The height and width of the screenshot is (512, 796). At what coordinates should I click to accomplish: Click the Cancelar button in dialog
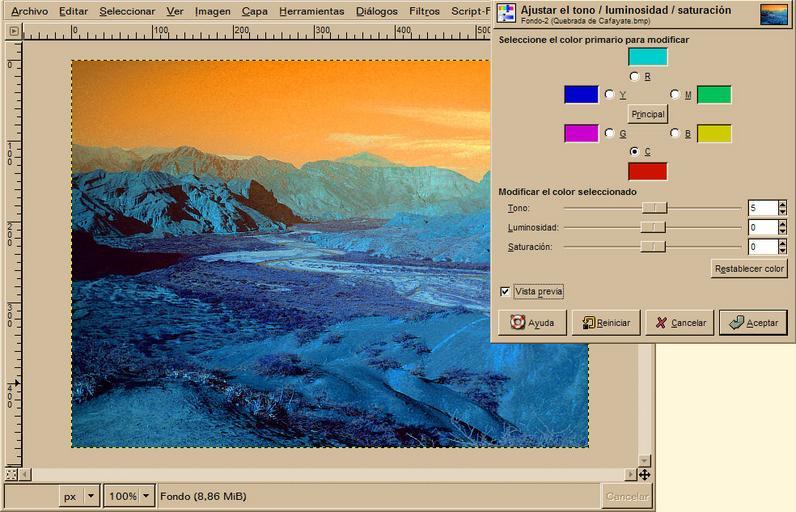680,323
